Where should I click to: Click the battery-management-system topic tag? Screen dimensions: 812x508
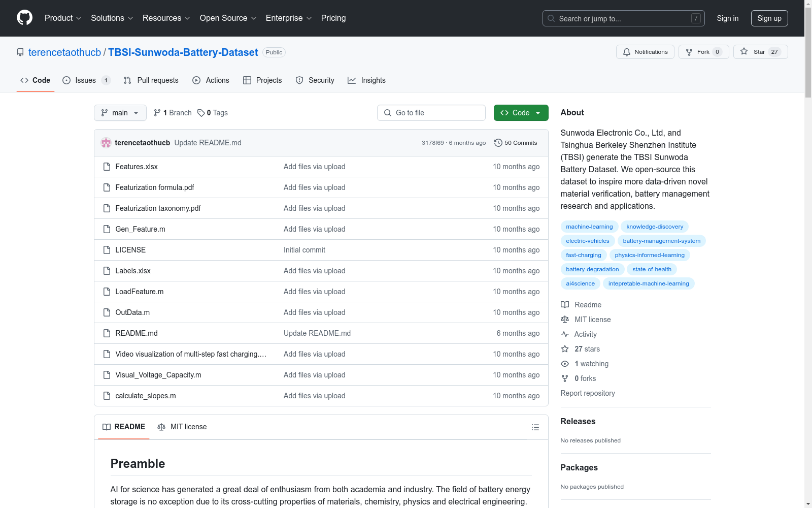click(x=662, y=241)
